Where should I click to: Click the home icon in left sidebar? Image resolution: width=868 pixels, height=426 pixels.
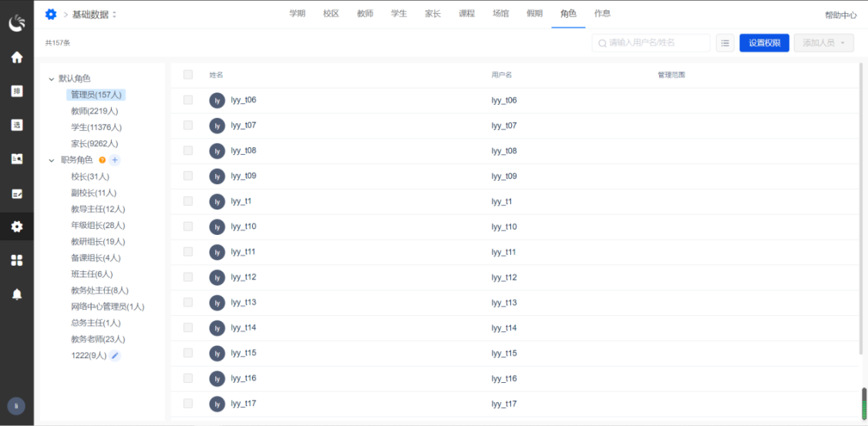[x=16, y=57]
